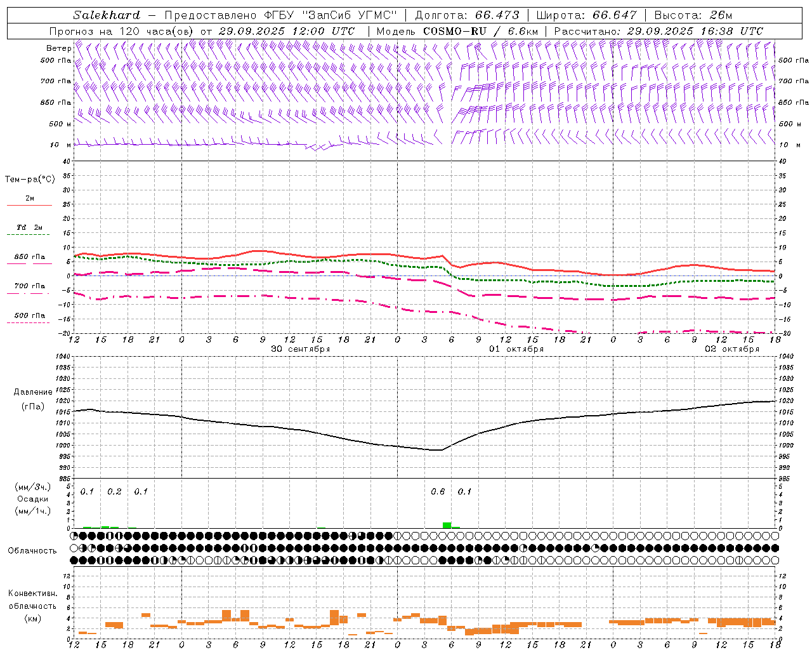The image size is (812, 650).
Task: Click the "30 сентября" date label
Action: [x=300, y=349]
